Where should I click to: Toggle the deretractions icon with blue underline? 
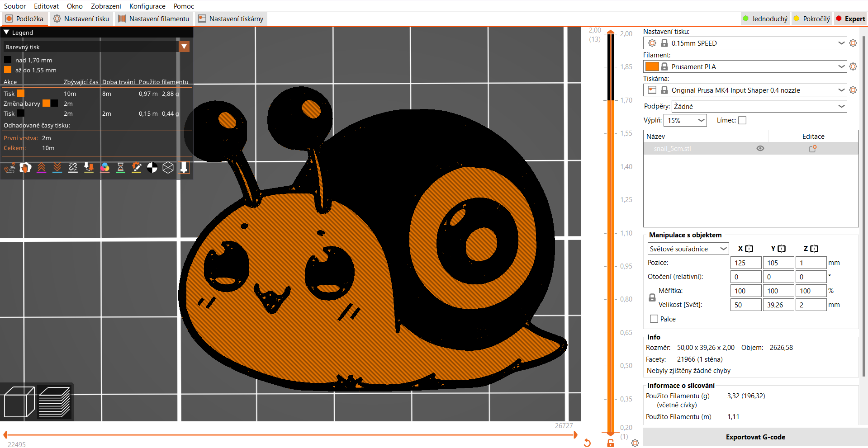57,168
